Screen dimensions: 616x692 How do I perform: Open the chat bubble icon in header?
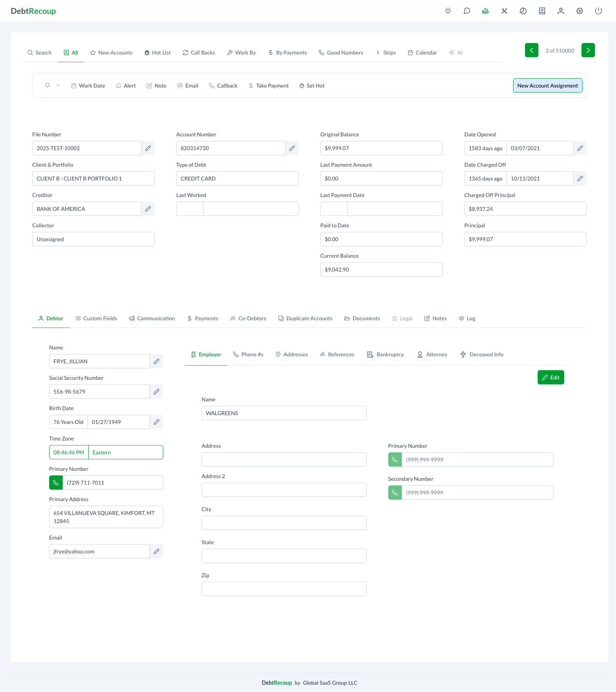[x=467, y=11]
